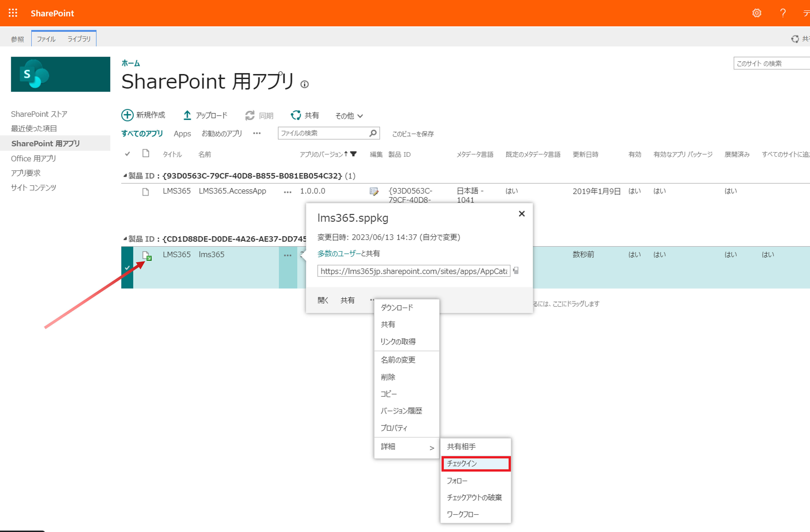The height and width of the screenshot is (532, 810).
Task: Click the 開く button in callout
Action: [323, 300]
